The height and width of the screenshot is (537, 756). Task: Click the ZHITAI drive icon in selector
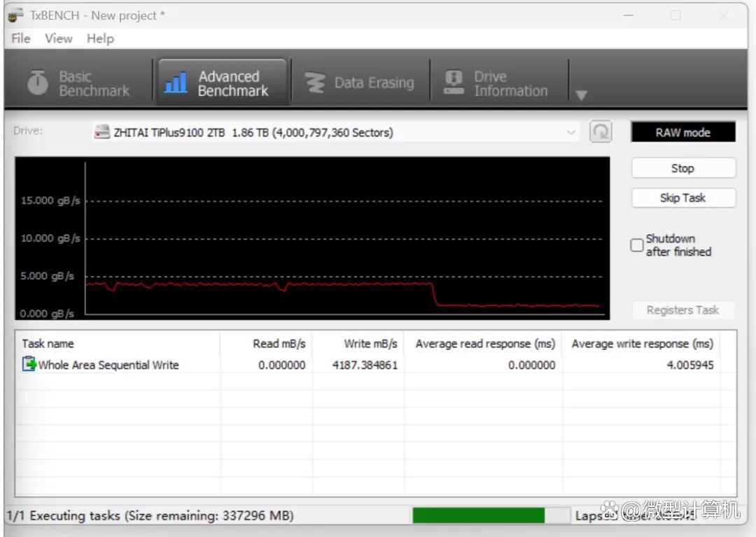pyautogui.click(x=102, y=132)
